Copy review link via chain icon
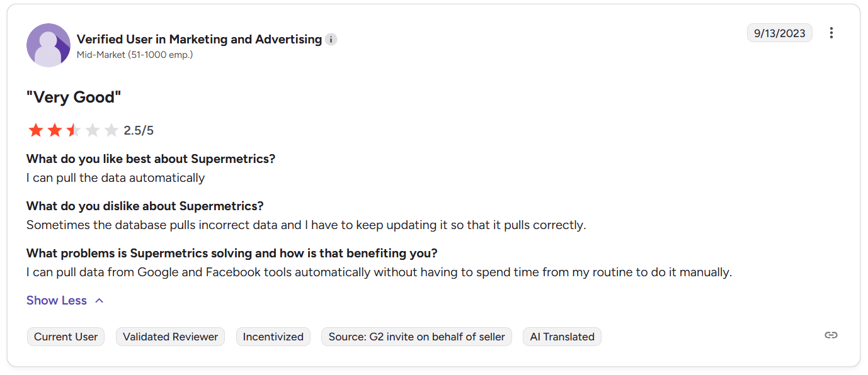 [831, 335]
